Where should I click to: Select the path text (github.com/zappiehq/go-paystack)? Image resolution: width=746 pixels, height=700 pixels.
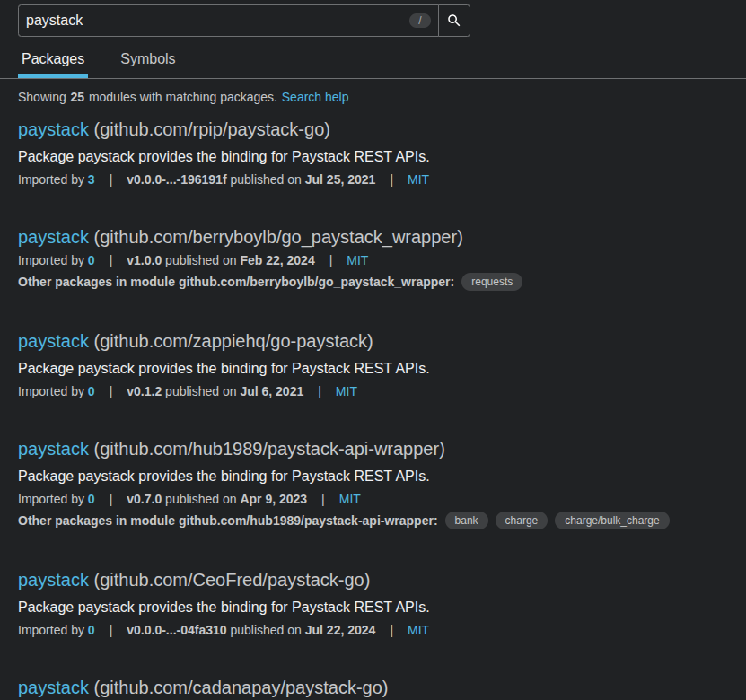[233, 341]
